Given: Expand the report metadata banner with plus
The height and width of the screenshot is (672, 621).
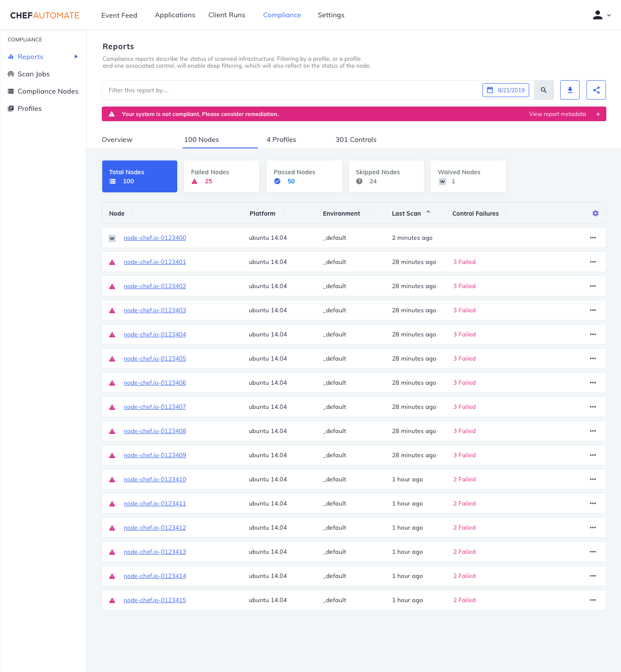Looking at the screenshot, I should [x=598, y=114].
